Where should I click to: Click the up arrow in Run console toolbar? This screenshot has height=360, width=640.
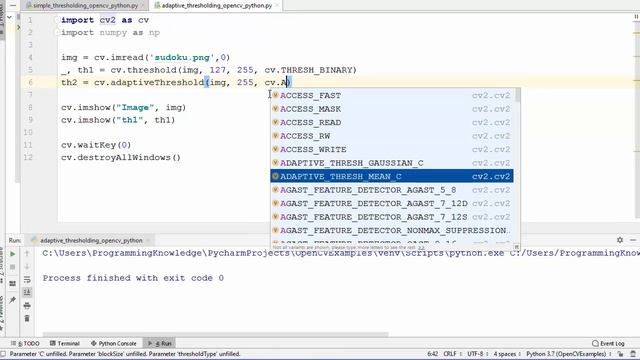pyautogui.click(x=27, y=254)
